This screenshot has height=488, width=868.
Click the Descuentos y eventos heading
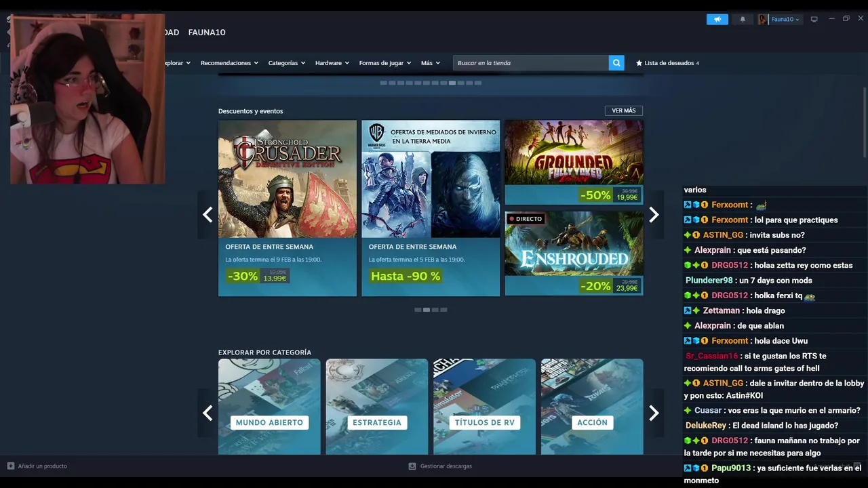(250, 111)
